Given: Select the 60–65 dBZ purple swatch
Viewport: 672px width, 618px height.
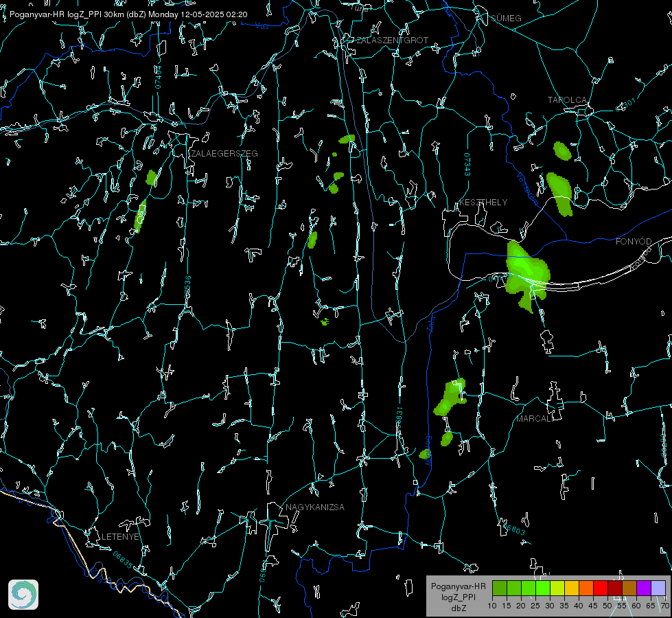Looking at the screenshot, I should [644, 588].
